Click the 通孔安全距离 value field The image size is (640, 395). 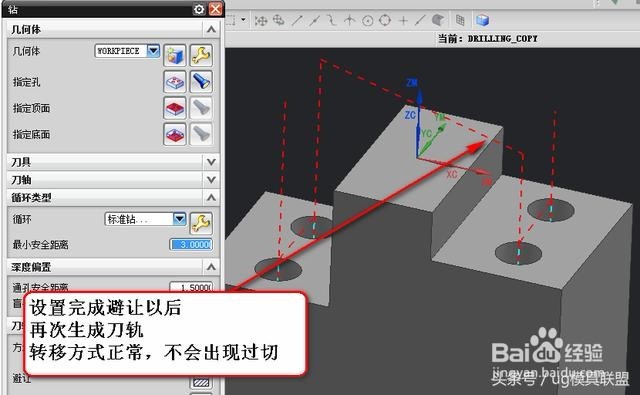click(x=191, y=286)
